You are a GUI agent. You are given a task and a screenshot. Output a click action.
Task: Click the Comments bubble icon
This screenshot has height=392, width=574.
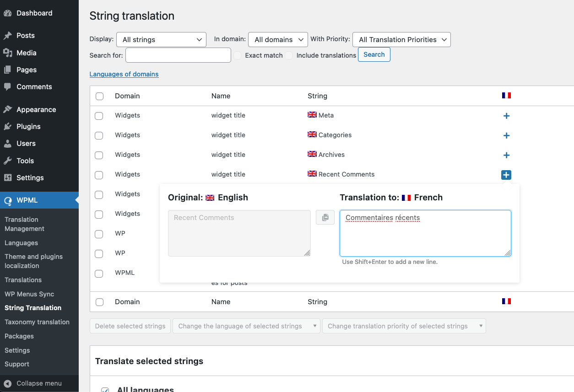click(8, 87)
